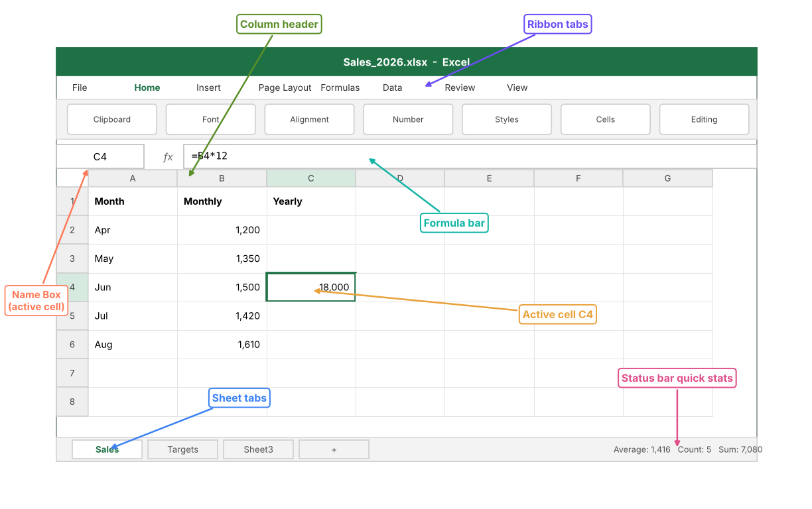
Task: Select row 5 header
Action: (x=72, y=315)
